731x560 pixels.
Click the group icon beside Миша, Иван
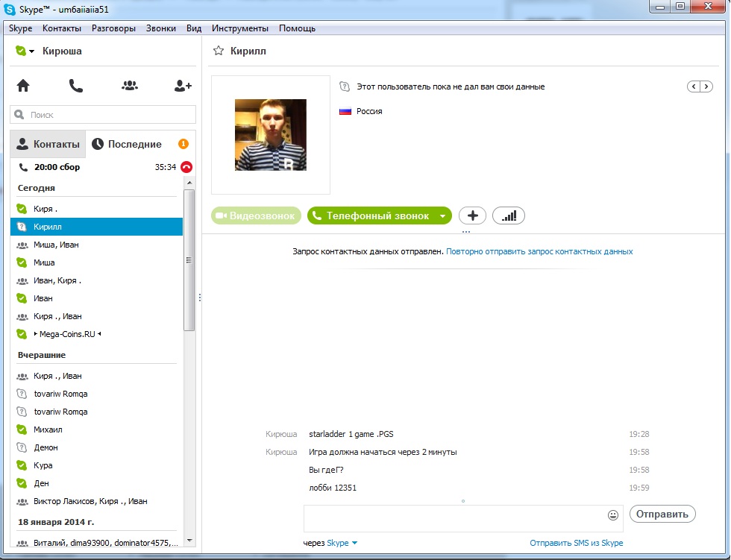pos(22,245)
